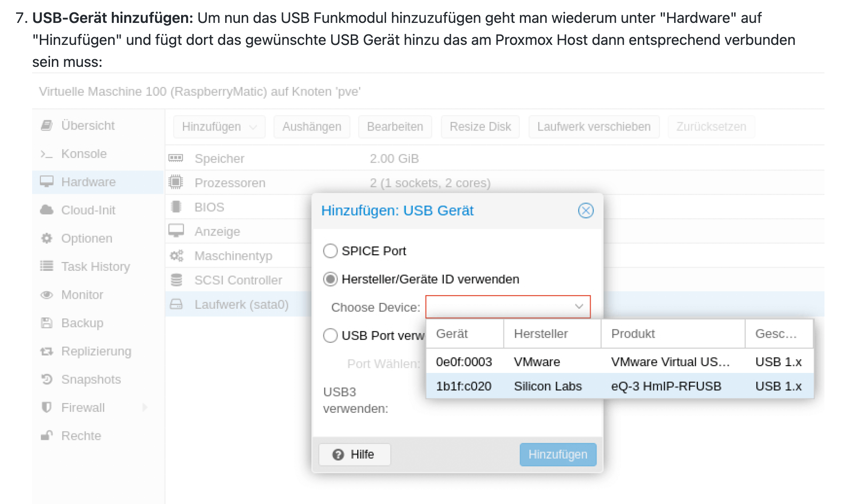Viewport: 841px width, 504px height.
Task: Select the Silicon Labs eQ-3 HmIP-RFUSB device
Action: pyautogui.click(x=619, y=386)
